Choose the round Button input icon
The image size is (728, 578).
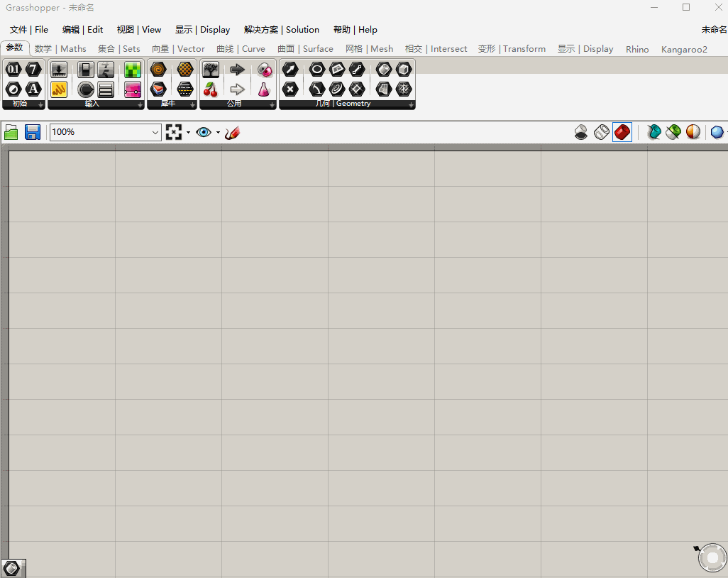[x=85, y=89]
